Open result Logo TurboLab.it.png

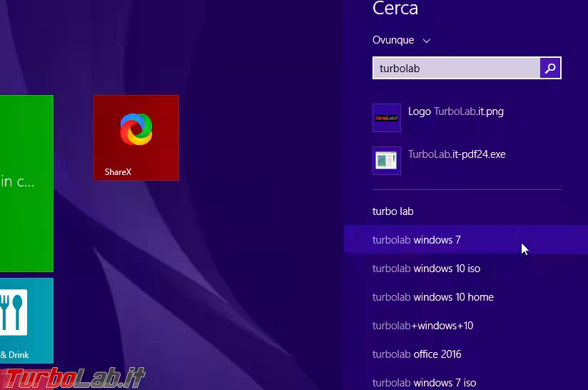455,111
